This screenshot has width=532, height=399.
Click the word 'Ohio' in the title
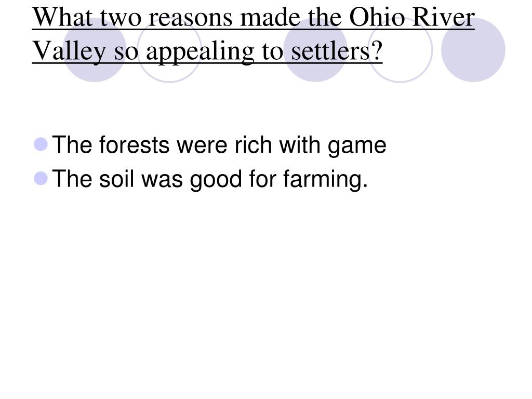coord(377,17)
